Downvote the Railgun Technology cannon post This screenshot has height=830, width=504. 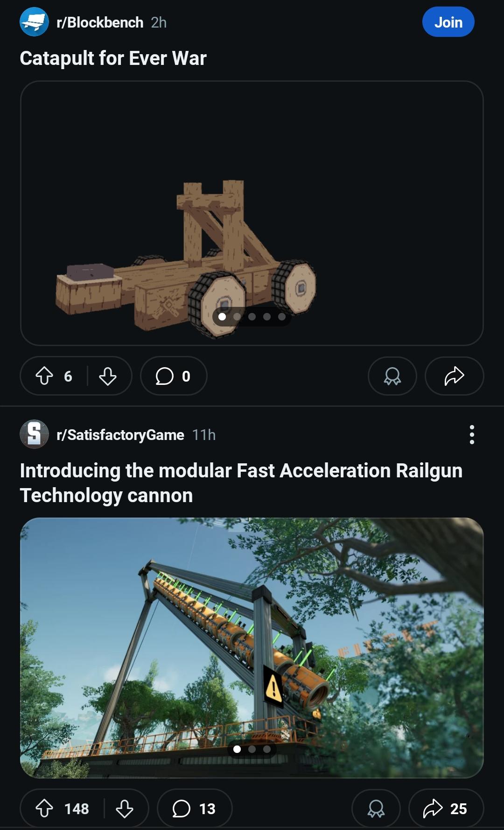click(125, 809)
